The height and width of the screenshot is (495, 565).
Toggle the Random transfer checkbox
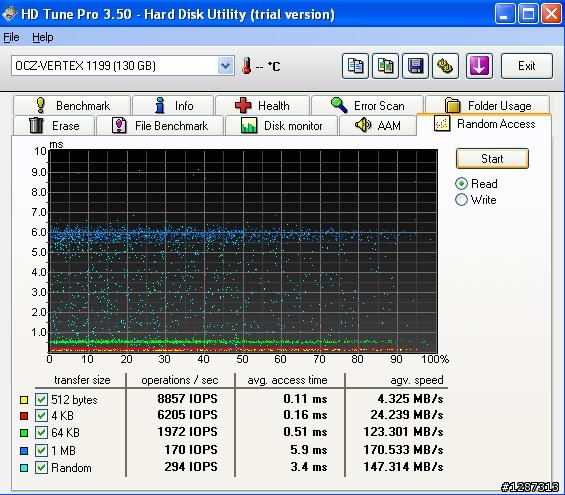click(x=41, y=468)
